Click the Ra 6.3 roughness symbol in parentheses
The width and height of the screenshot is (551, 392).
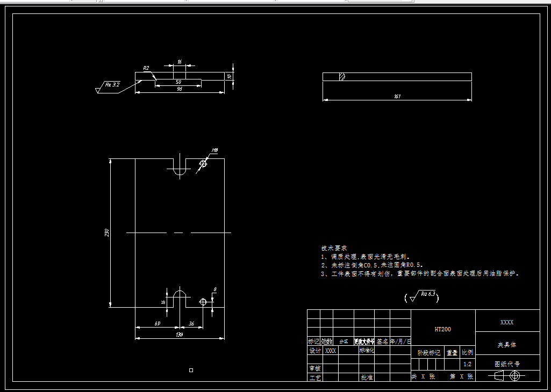422,297
